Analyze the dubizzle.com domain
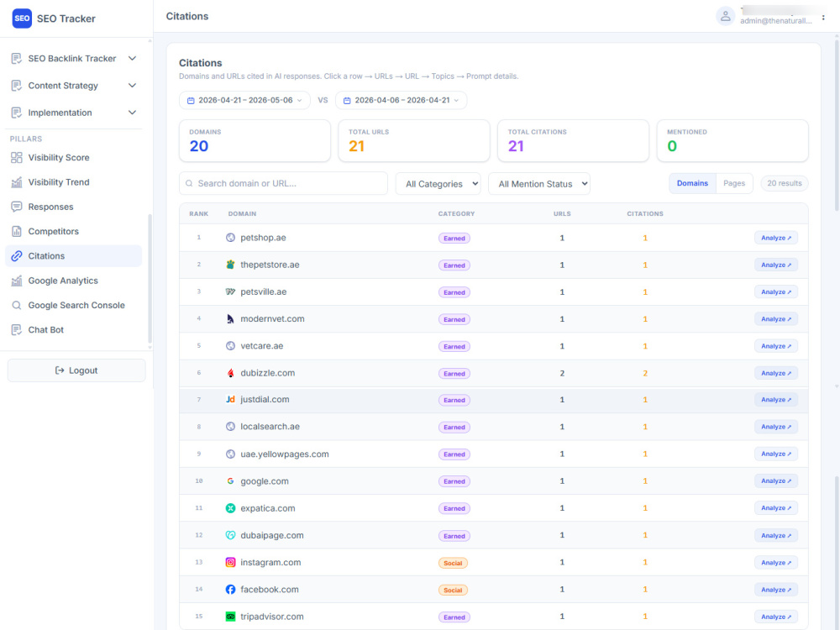 click(x=775, y=373)
